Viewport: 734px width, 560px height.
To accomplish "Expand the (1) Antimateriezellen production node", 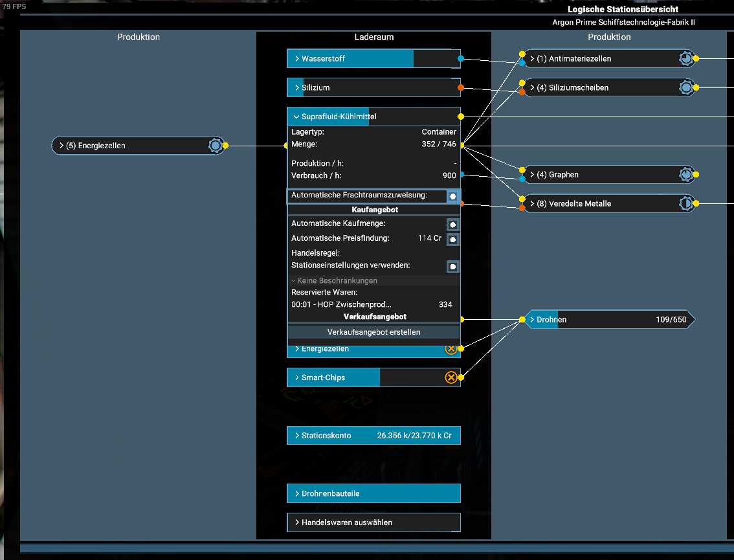I will (x=608, y=58).
